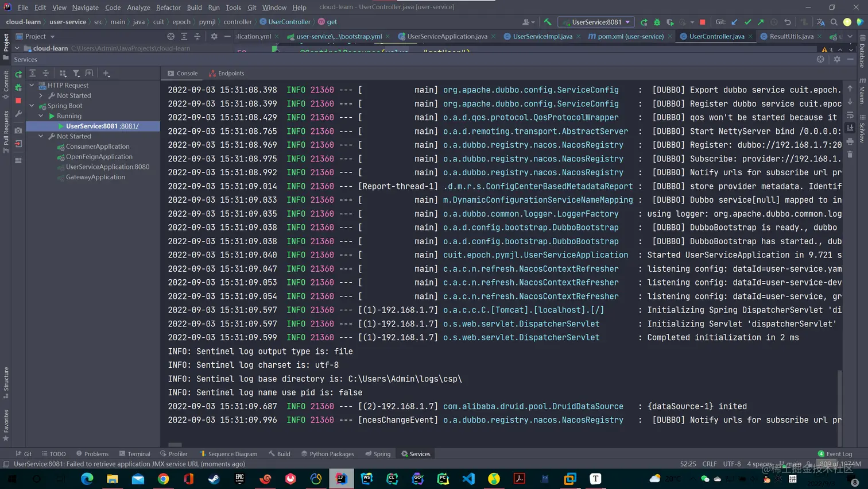This screenshot has width=868, height=489.
Task: Expand Not Started under HTTP Request
Action: click(x=41, y=95)
